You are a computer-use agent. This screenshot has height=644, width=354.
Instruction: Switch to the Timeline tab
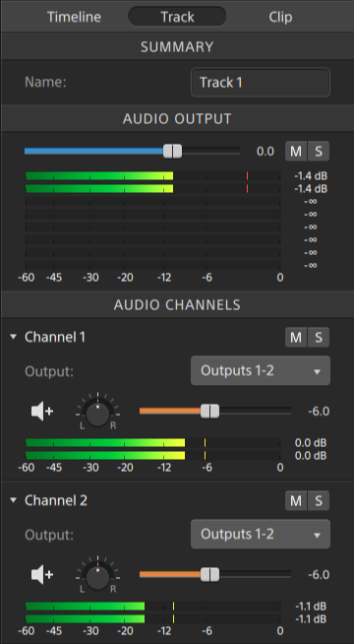point(74,17)
